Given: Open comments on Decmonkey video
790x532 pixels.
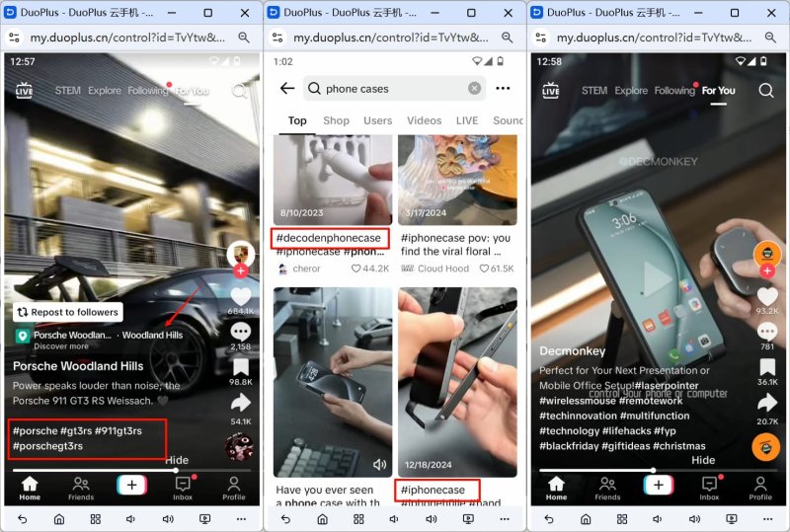Looking at the screenshot, I should coord(767,332).
